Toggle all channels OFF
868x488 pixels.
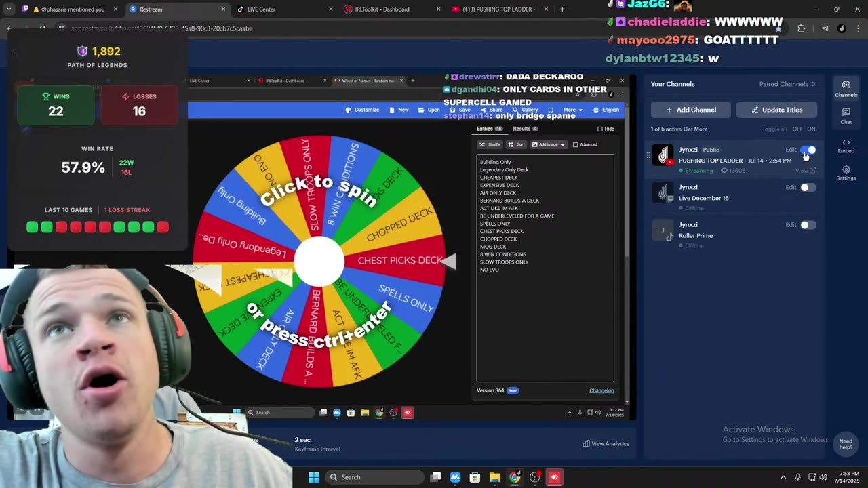pos(797,129)
